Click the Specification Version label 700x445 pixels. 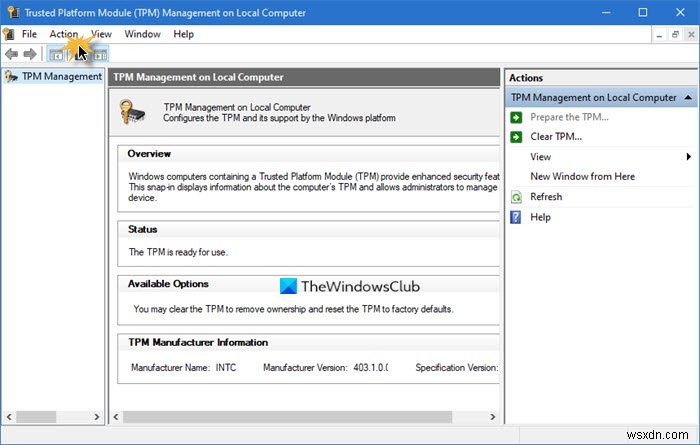(x=457, y=368)
